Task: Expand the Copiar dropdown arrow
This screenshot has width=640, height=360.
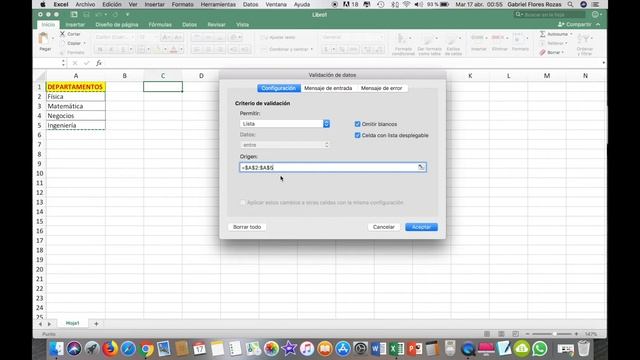Action: 84,43
